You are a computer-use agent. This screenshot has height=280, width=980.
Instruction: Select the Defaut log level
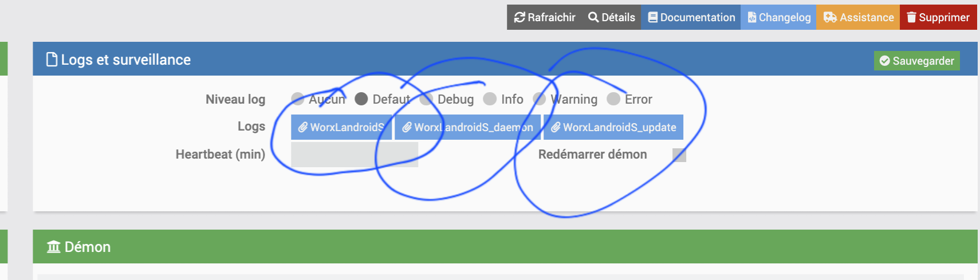coord(361,99)
